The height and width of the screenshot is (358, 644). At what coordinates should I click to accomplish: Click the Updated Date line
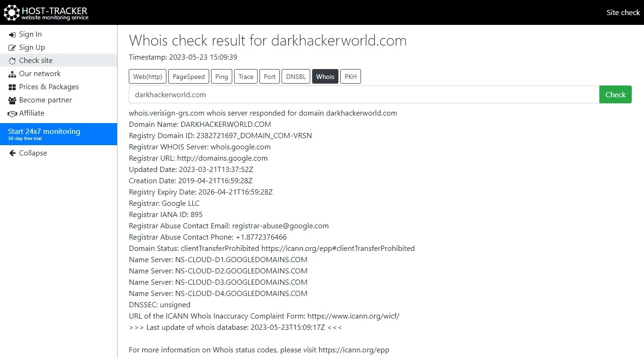click(191, 170)
